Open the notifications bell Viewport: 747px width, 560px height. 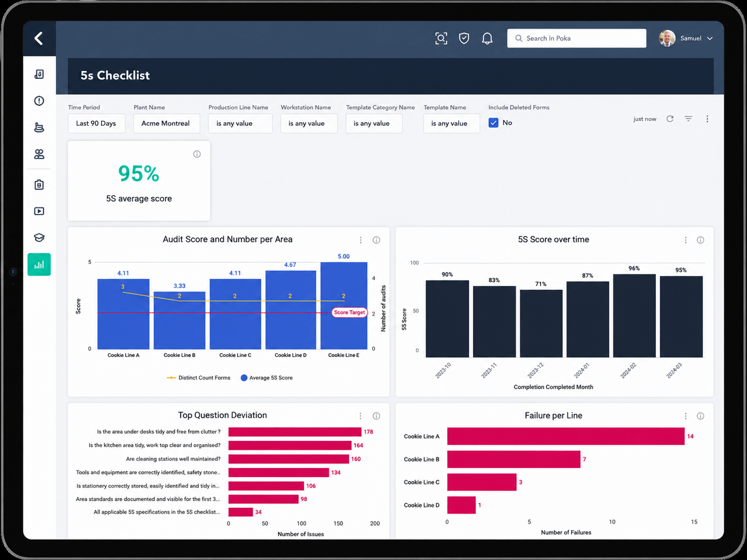pyautogui.click(x=487, y=38)
